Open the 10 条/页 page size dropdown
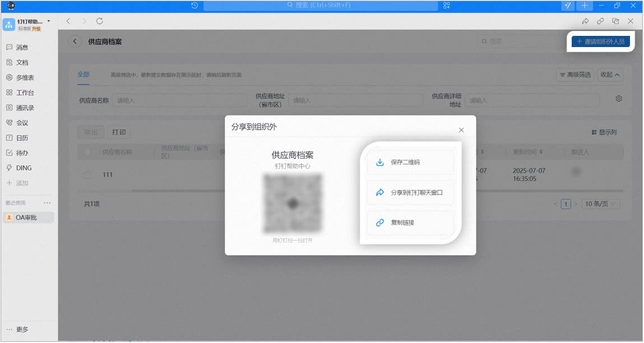The width and height of the screenshot is (644, 343). click(600, 204)
